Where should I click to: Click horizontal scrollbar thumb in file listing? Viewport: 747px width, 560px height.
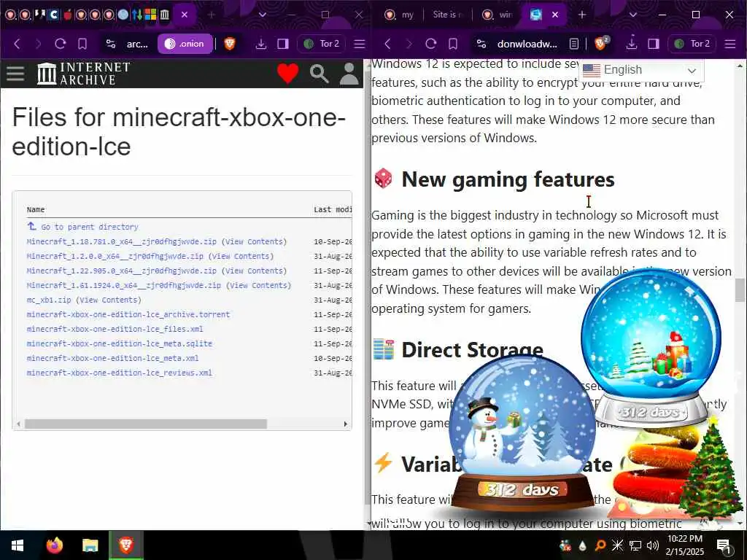[x=146, y=424]
